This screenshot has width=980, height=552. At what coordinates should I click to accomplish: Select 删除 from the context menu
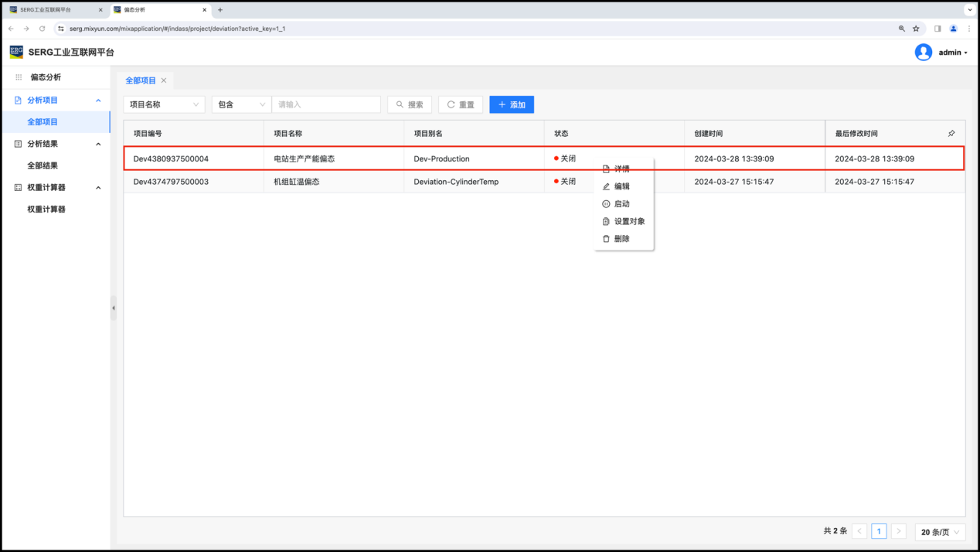(x=621, y=239)
